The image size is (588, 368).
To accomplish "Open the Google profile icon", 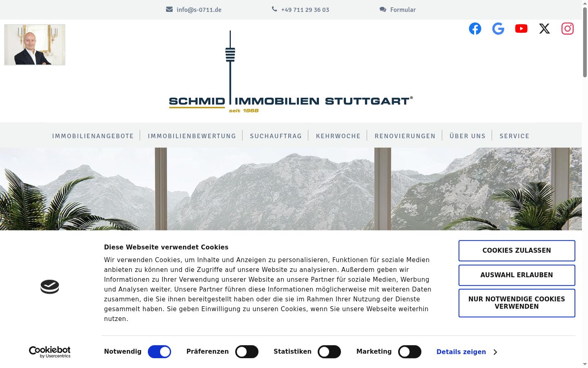I will pyautogui.click(x=498, y=29).
